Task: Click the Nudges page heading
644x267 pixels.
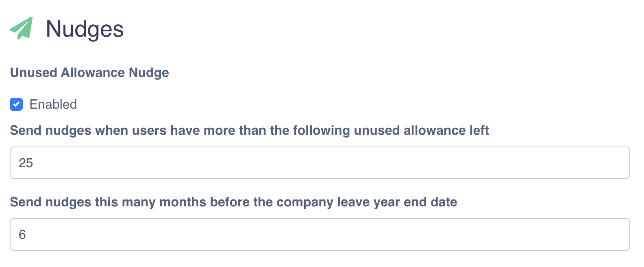Action: point(85,29)
